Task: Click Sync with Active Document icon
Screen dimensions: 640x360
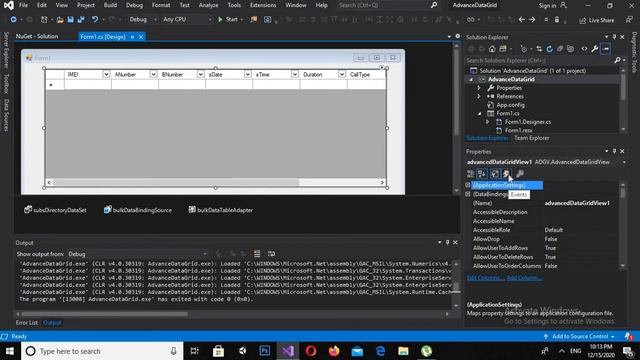Action: pos(539,49)
